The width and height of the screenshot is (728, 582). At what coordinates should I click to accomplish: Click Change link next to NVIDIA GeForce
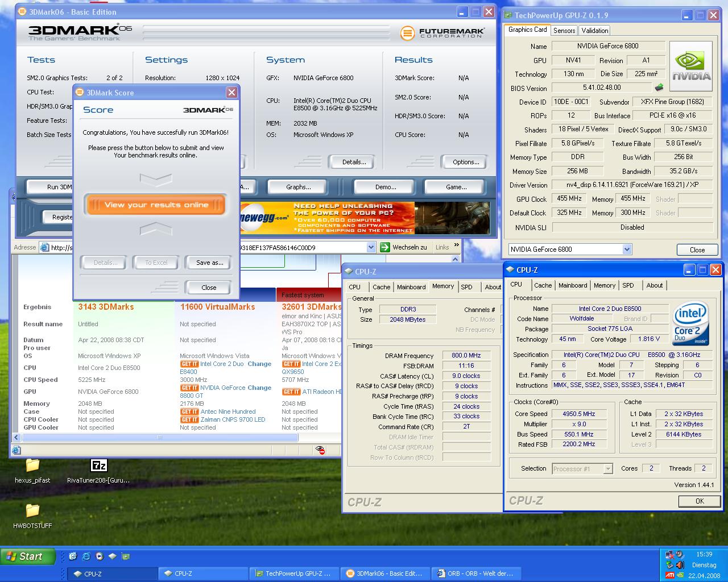click(x=259, y=388)
